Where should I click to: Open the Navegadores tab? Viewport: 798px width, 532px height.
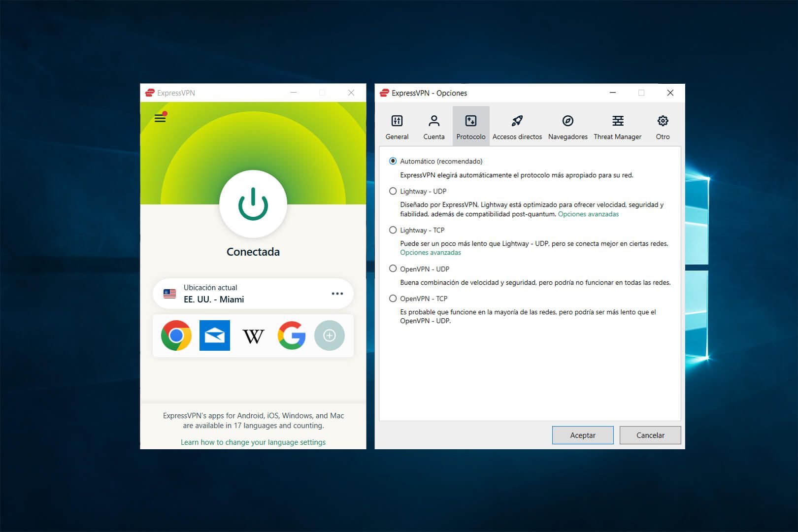click(568, 127)
